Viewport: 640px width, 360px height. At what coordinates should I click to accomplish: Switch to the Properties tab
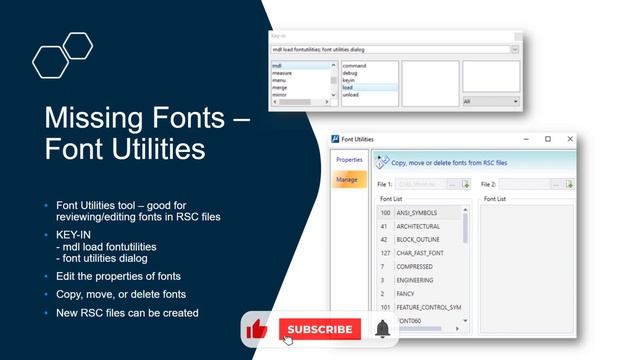coord(349,160)
